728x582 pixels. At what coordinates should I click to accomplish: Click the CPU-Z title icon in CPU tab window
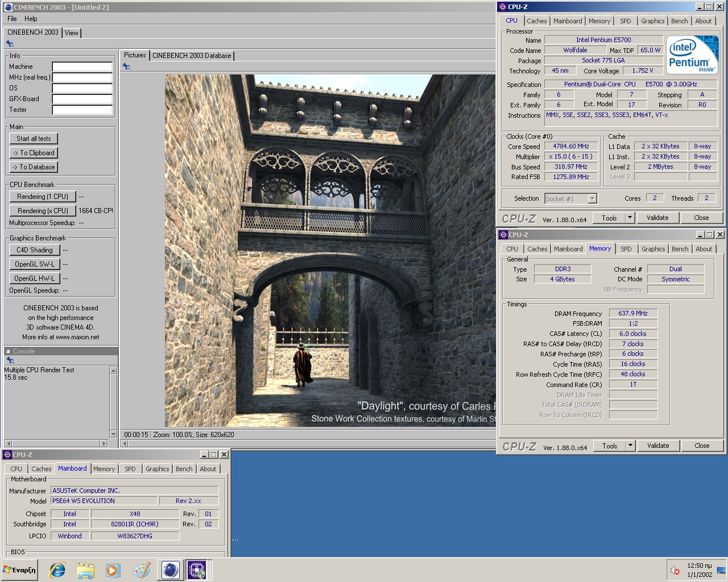click(502, 7)
